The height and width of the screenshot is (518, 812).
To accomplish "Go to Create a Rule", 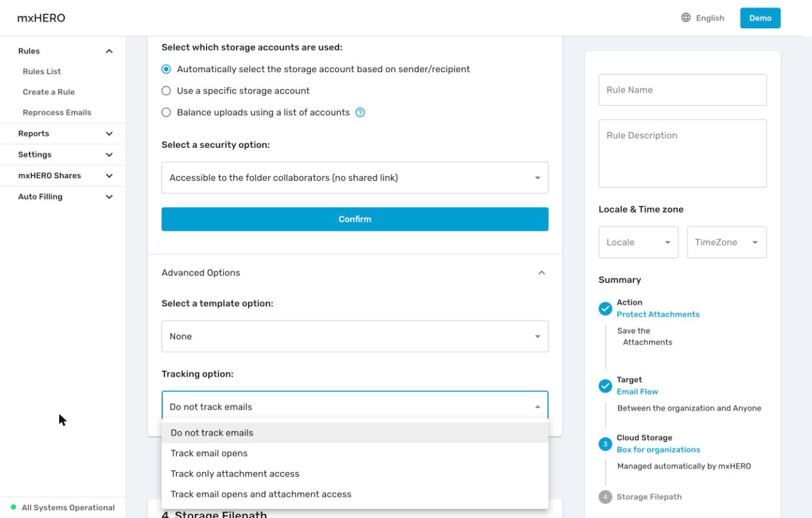I will pos(49,92).
